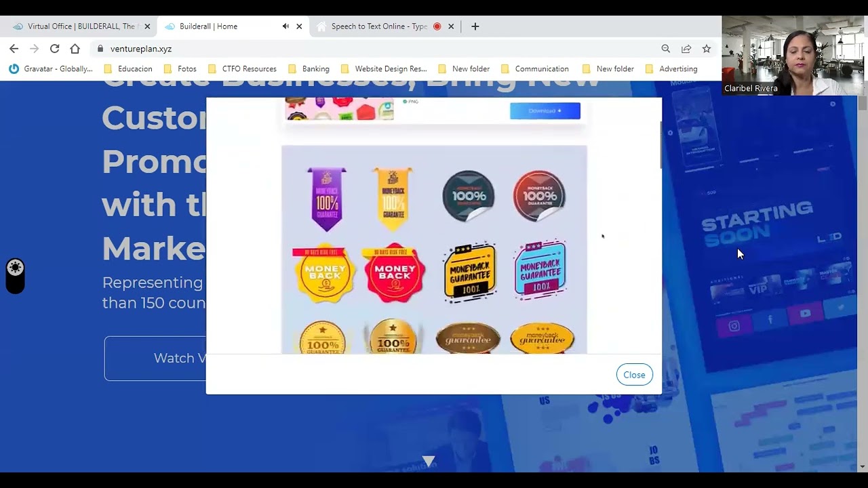The image size is (868, 488).
Task: Open the Fotos bookmark folder
Action: (180, 68)
